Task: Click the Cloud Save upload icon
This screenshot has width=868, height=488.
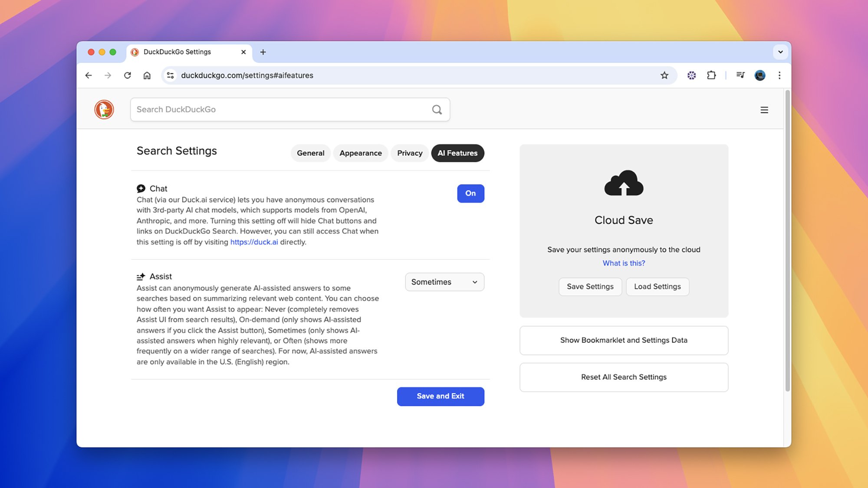Action: (624, 182)
